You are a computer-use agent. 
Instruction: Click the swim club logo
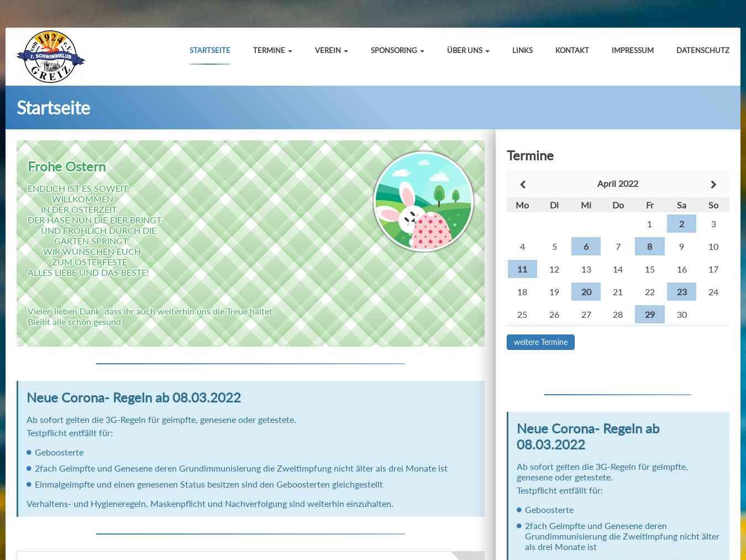pyautogui.click(x=51, y=56)
